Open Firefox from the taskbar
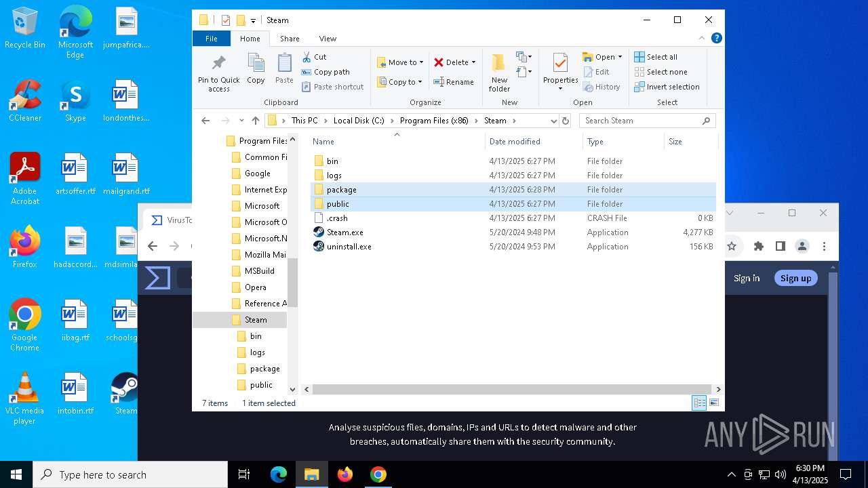This screenshot has width=868, height=488. [345, 474]
